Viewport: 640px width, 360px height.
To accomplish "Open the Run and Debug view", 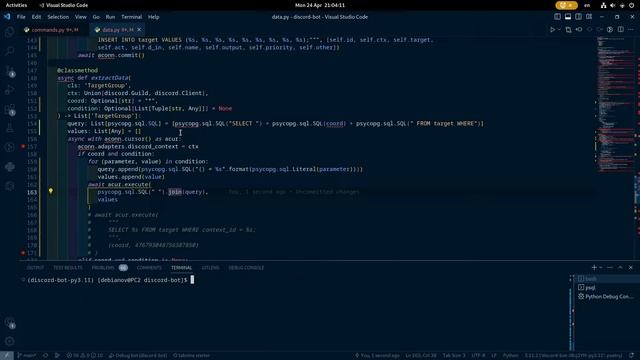I will click(x=9, y=90).
